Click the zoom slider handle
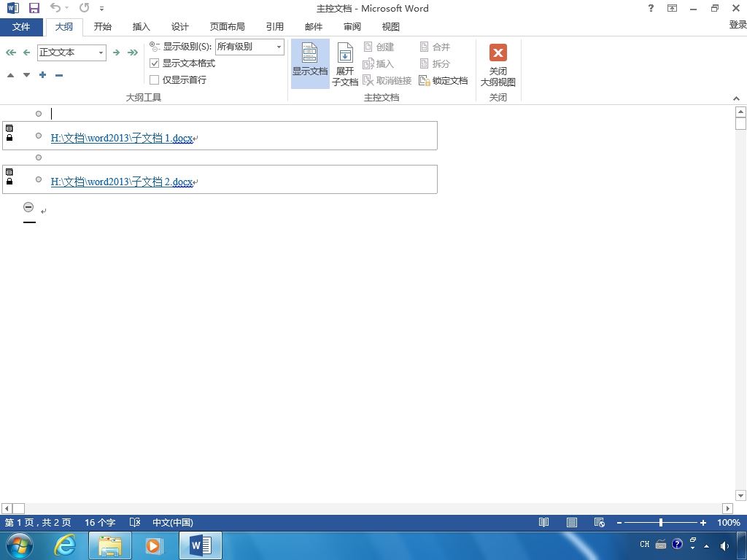Image resolution: width=747 pixels, height=560 pixels. pos(661,522)
